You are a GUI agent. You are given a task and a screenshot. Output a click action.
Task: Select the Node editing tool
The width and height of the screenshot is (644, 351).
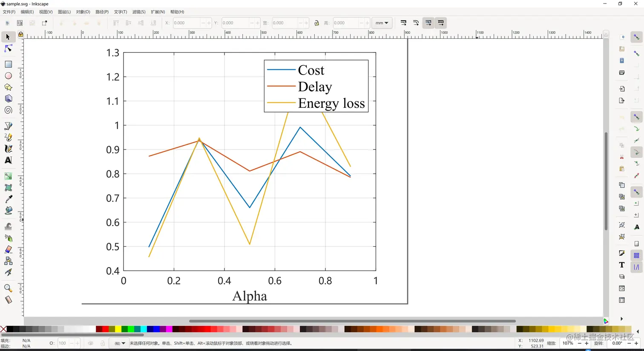point(8,49)
